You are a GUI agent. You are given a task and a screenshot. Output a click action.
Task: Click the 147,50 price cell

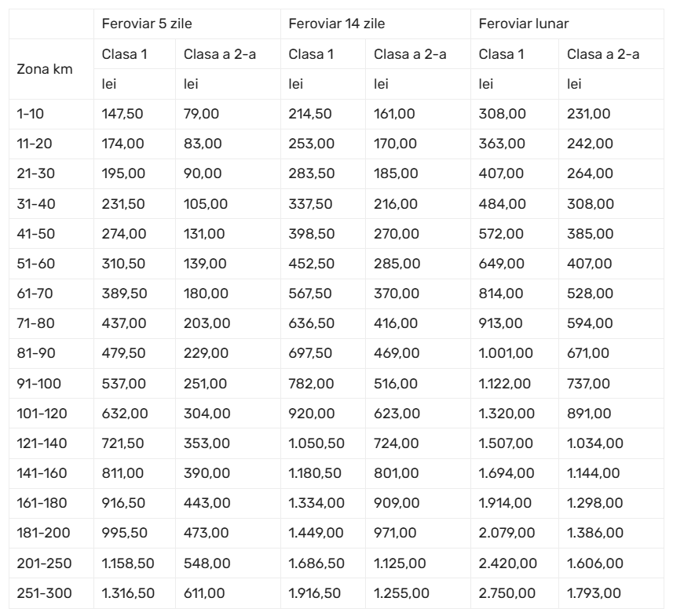[x=123, y=114]
